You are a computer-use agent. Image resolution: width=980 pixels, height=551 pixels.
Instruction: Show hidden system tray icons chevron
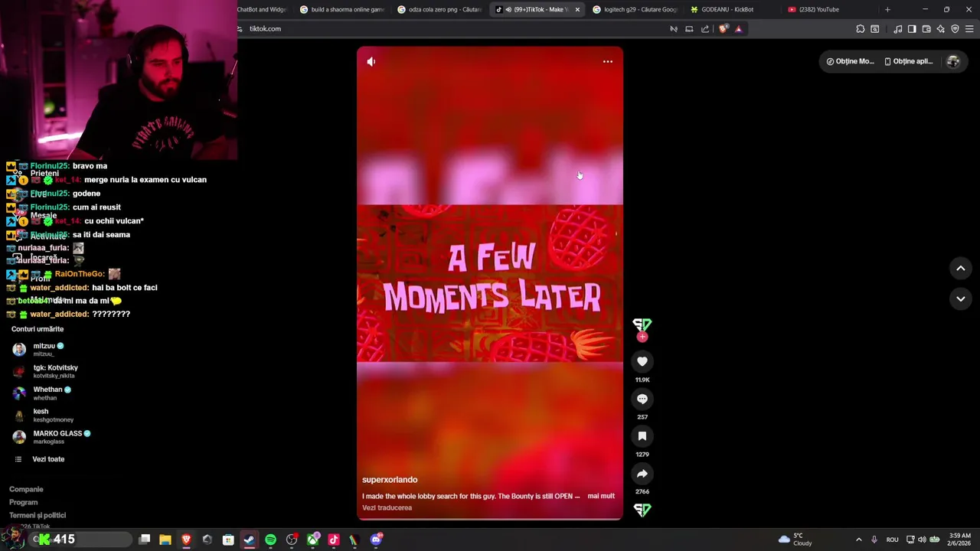pyautogui.click(x=858, y=540)
